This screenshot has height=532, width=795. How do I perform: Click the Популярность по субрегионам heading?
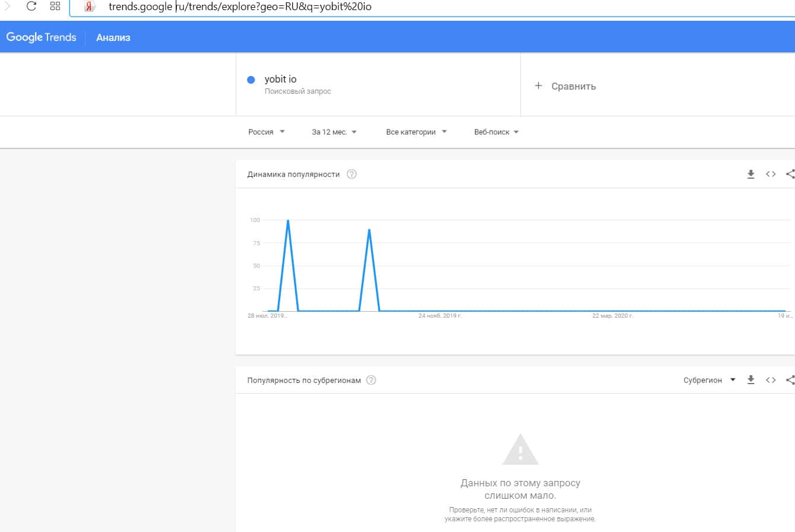[x=304, y=380]
